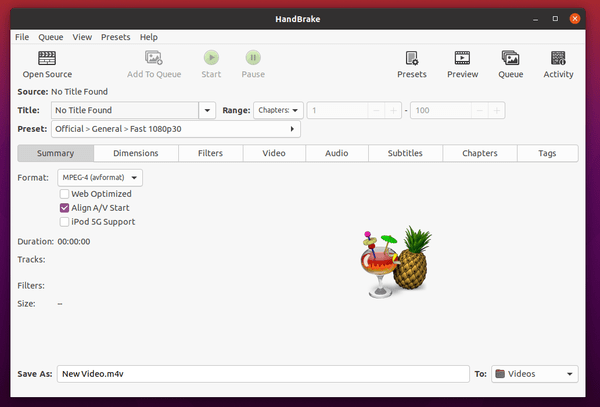
Task: Open the Preview window icon
Action: click(x=462, y=58)
